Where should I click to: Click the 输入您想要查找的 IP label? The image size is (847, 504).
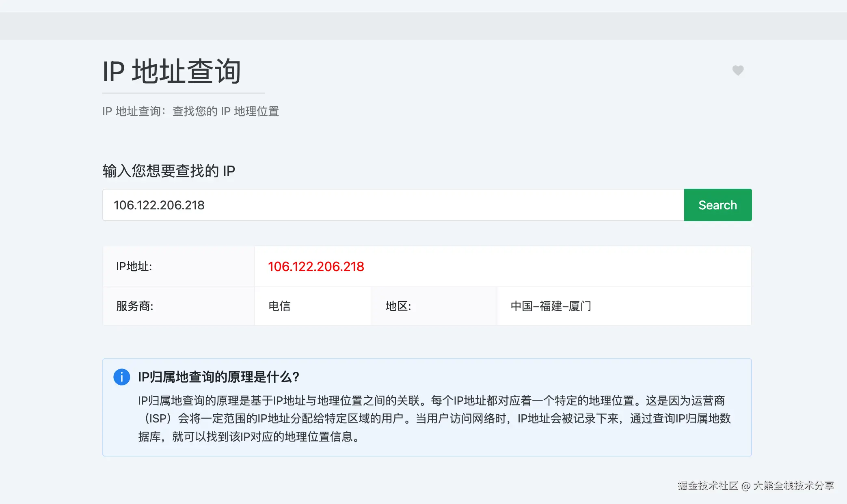coord(169,171)
